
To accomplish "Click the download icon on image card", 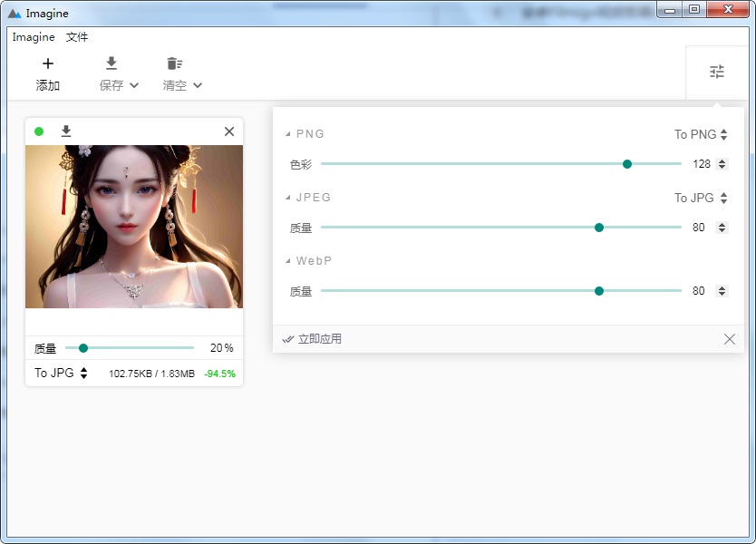I will (66, 131).
